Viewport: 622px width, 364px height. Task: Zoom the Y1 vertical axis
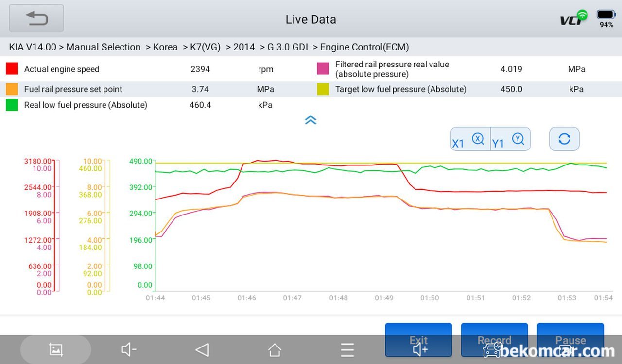point(510,139)
